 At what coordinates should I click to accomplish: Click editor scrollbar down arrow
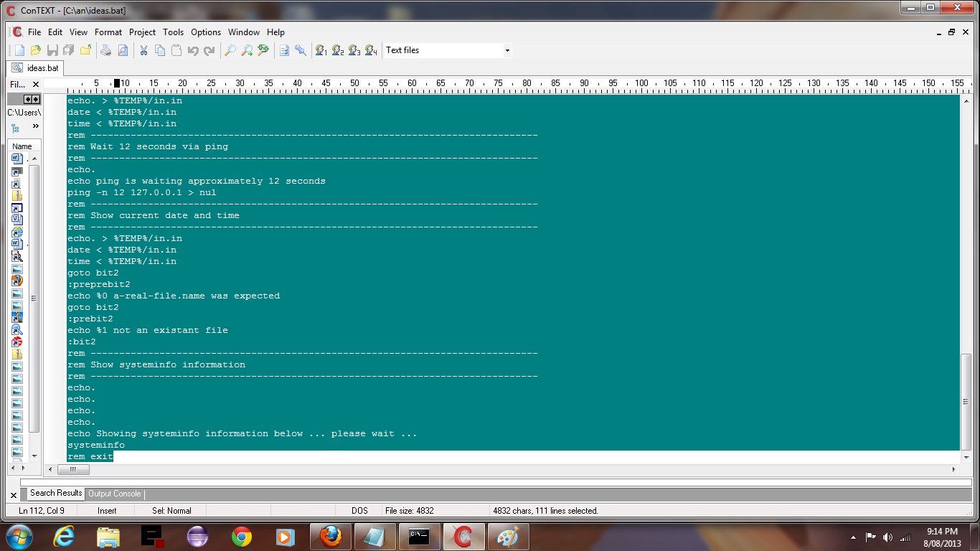966,456
